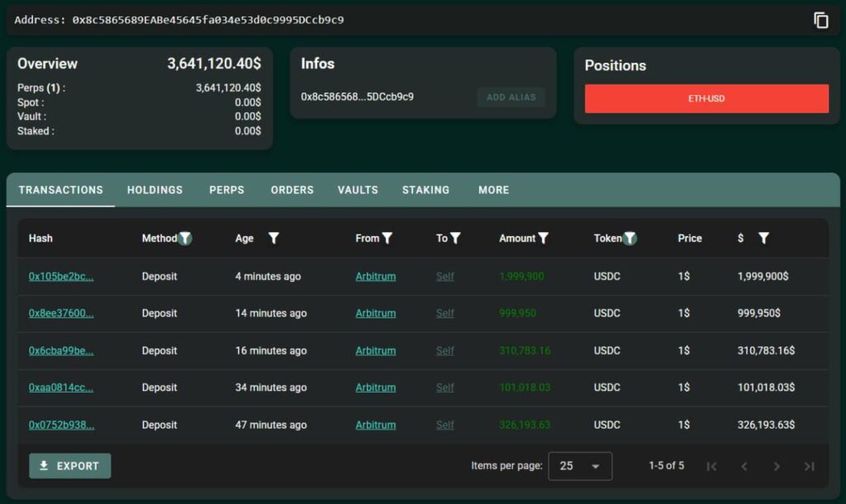
Task: Open the Token column filter
Action: coord(630,238)
